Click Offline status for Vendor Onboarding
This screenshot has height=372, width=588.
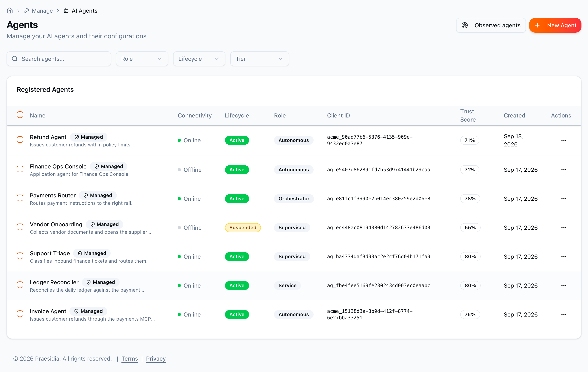point(189,228)
